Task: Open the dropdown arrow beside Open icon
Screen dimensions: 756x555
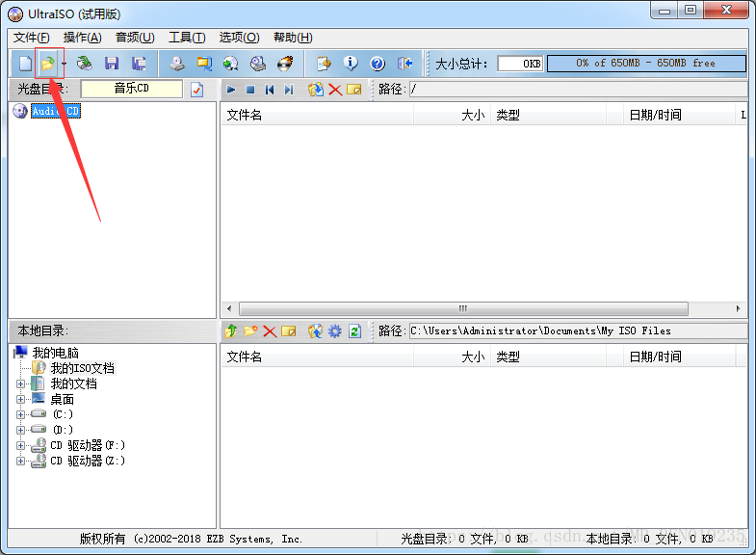Action: [x=64, y=64]
